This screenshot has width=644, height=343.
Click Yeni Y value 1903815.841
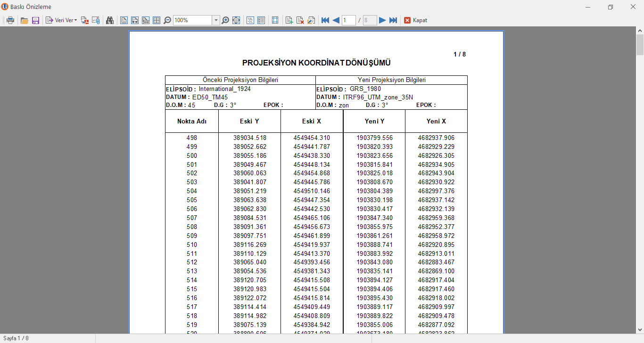374,164
